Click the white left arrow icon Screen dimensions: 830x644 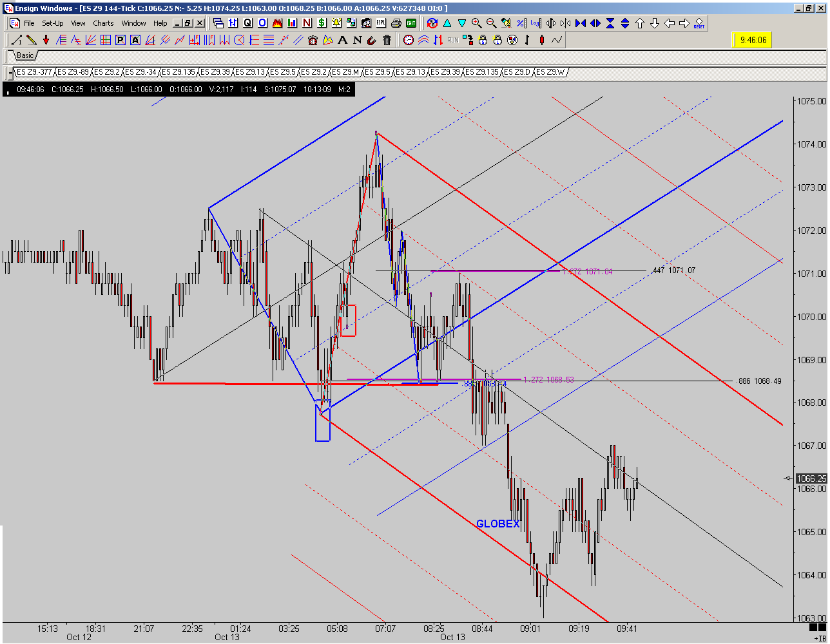pos(670,23)
